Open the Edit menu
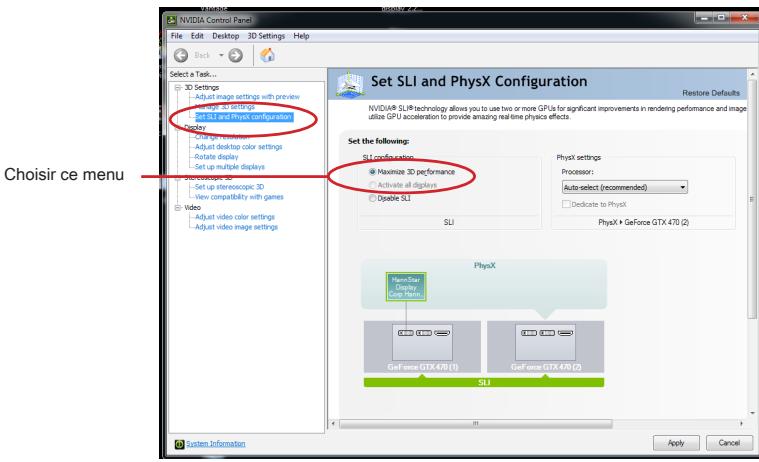 197,36
